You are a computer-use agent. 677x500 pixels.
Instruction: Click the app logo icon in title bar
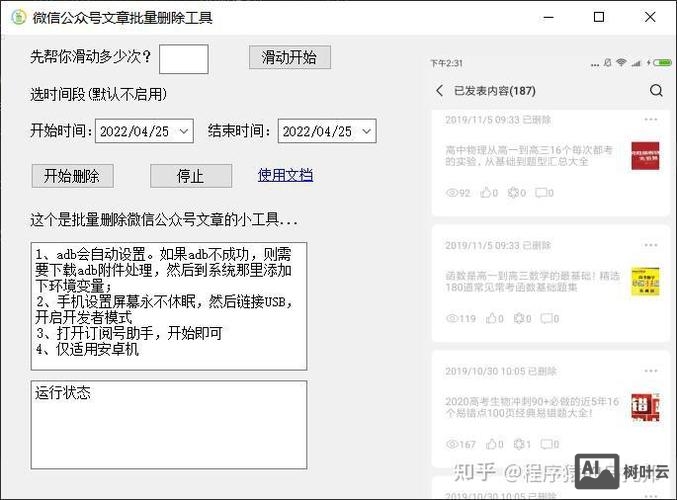coord(19,17)
